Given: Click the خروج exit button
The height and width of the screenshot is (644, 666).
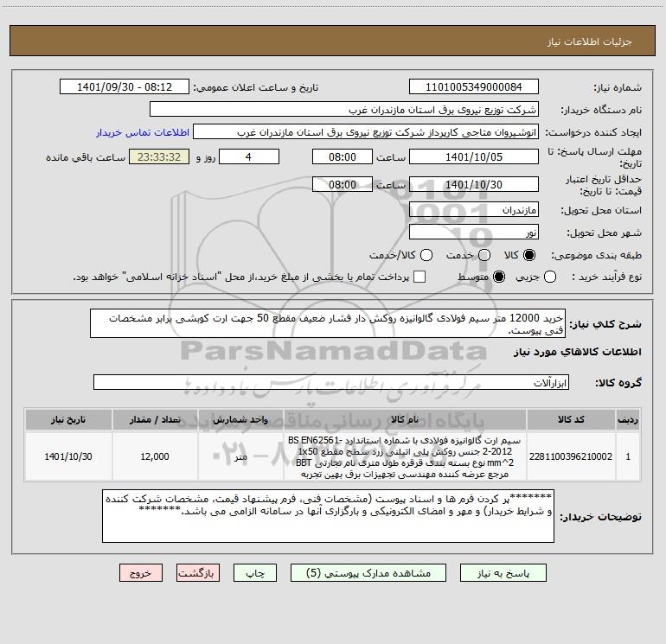Looking at the screenshot, I should pos(141,573).
